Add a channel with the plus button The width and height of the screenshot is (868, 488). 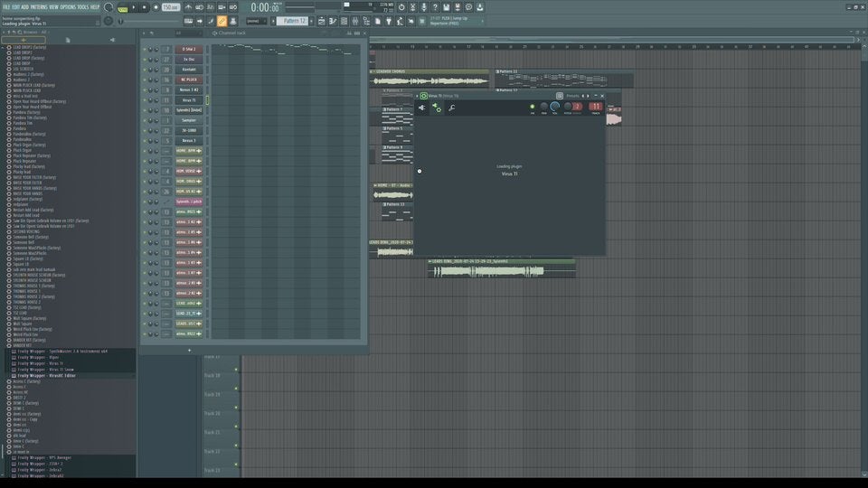coord(189,351)
